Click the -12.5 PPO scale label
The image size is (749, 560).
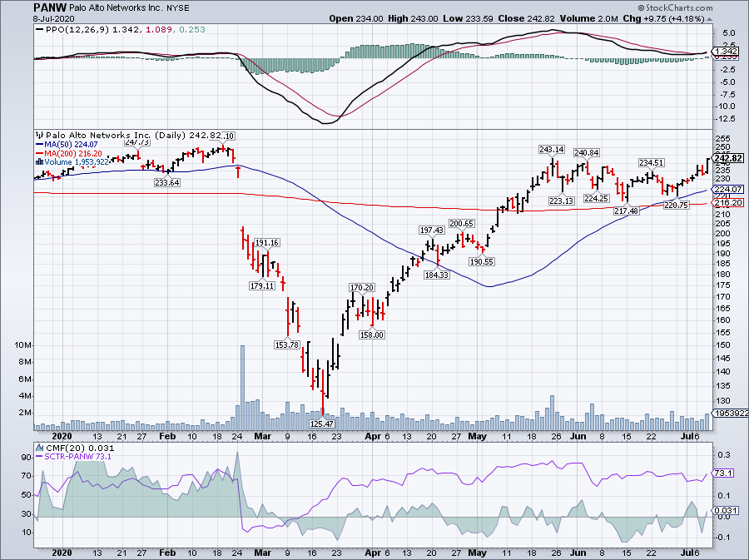pyautogui.click(x=726, y=118)
